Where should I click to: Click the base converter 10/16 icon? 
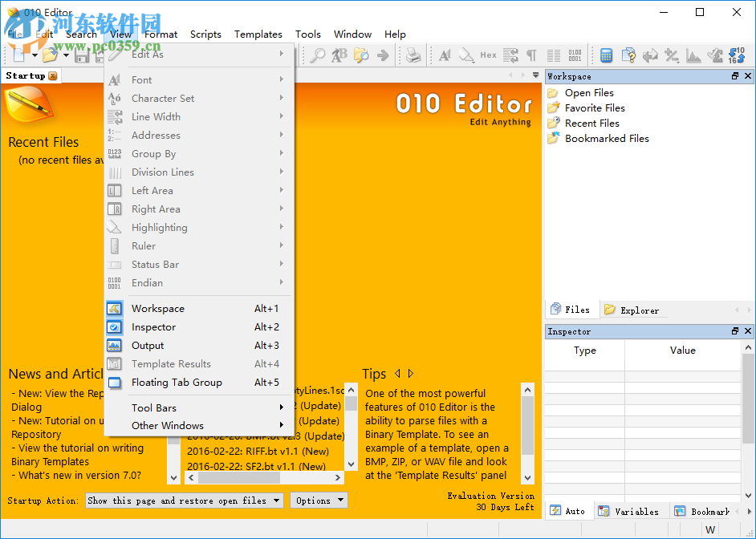(737, 55)
